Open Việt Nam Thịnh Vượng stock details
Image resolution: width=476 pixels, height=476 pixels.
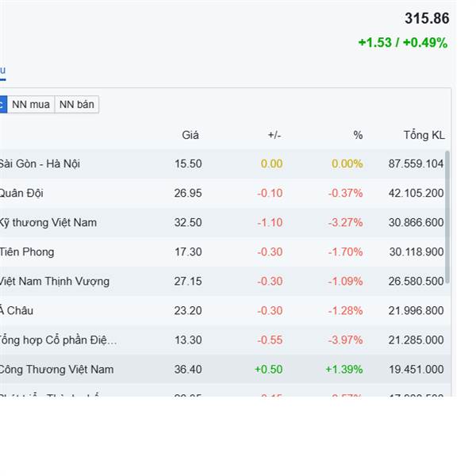coord(54,282)
